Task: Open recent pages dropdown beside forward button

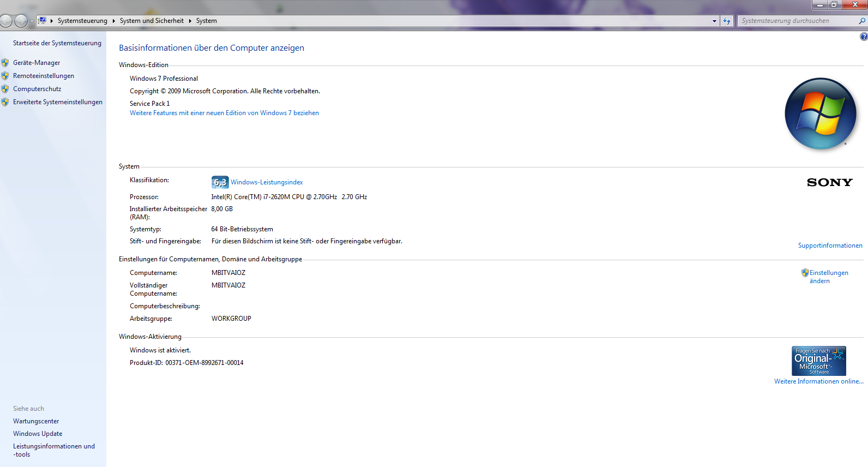Action: click(x=32, y=21)
